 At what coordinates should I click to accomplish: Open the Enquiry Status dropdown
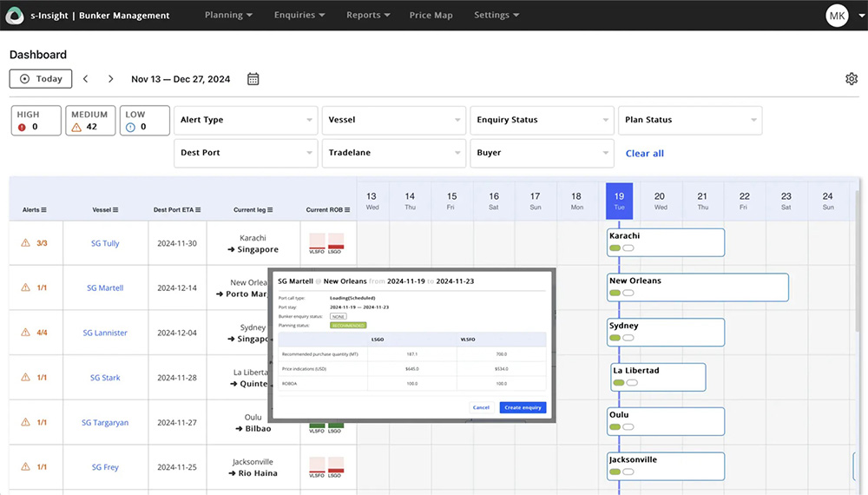[542, 120]
